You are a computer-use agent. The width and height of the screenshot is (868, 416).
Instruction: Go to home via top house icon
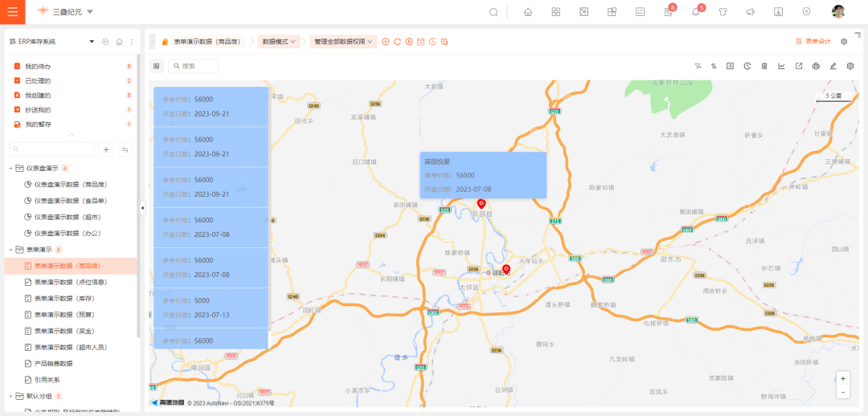528,12
